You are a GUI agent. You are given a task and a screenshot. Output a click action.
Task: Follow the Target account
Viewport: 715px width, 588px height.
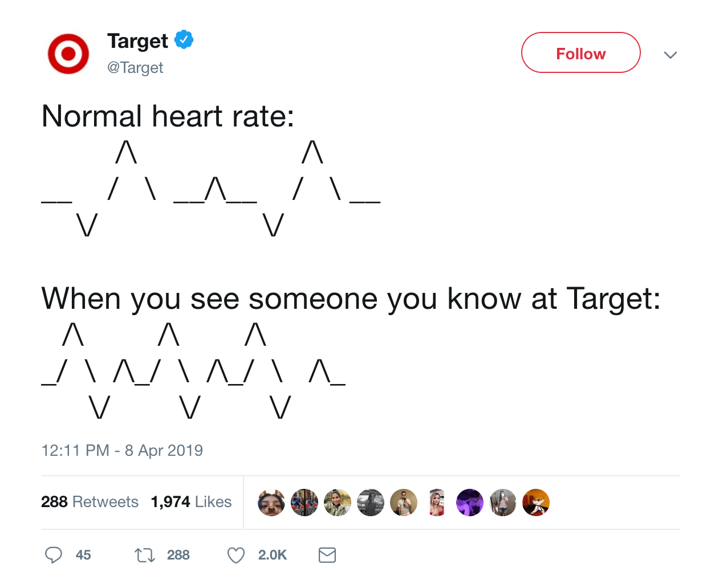click(x=580, y=52)
